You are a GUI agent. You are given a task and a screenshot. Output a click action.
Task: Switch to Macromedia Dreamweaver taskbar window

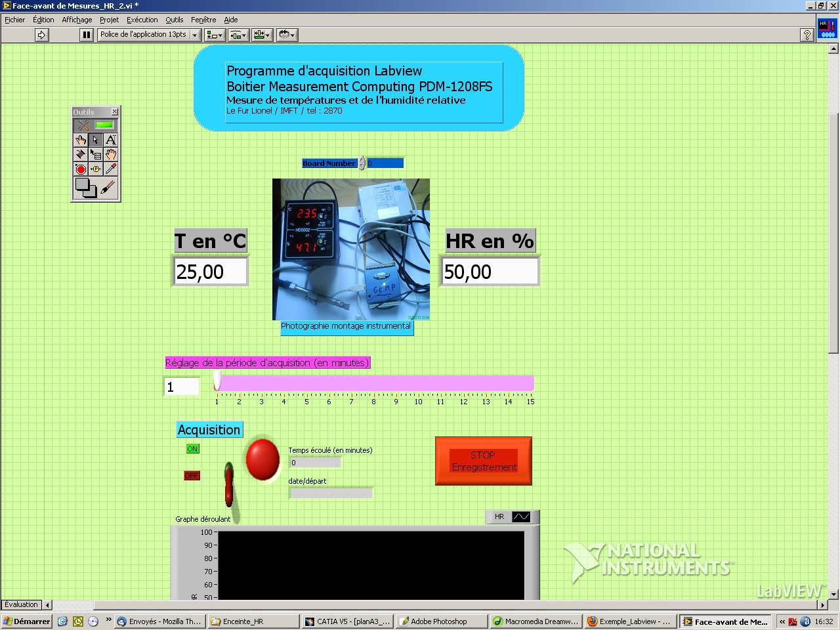[x=535, y=621]
